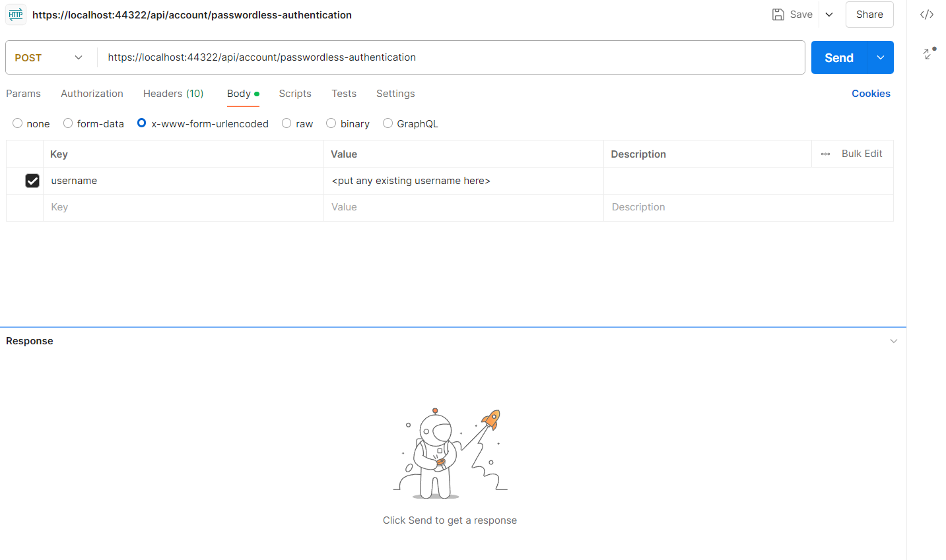Click the request URL input field
The image size is (946, 560).
tap(449, 58)
